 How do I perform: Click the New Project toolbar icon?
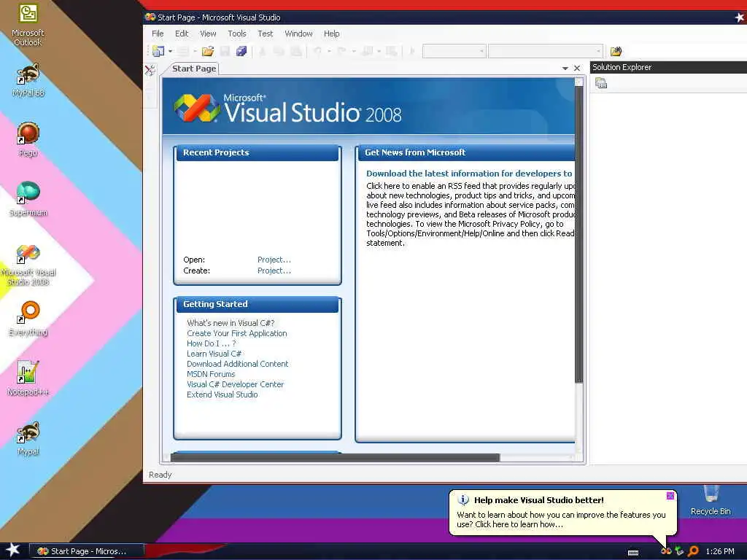point(158,51)
